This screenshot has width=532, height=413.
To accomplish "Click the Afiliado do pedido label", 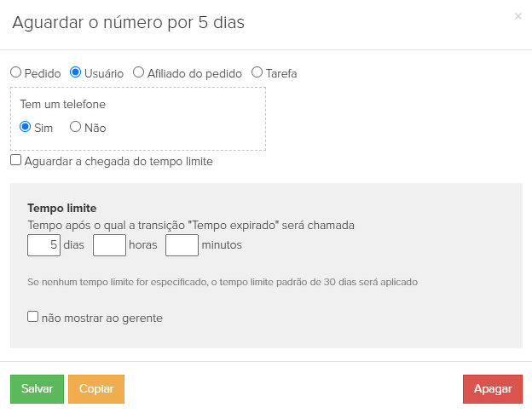I will [194, 73].
